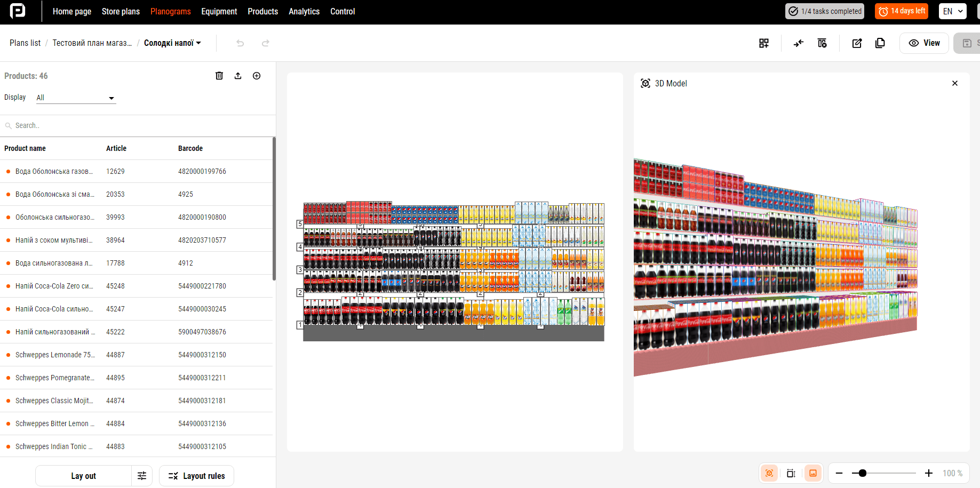Go to the Store plans menu
980x488 pixels.
(121, 11)
